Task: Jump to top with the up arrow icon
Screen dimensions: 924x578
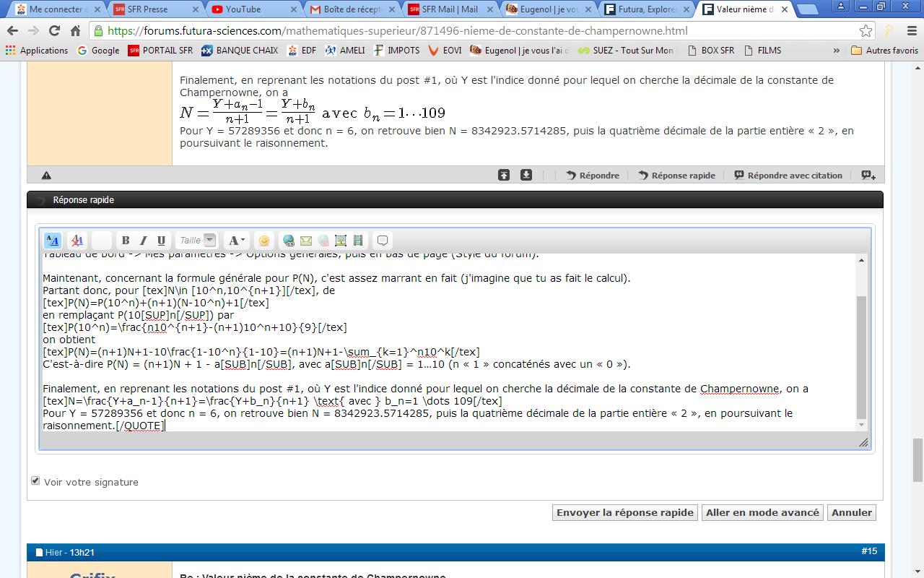Action: [x=504, y=175]
